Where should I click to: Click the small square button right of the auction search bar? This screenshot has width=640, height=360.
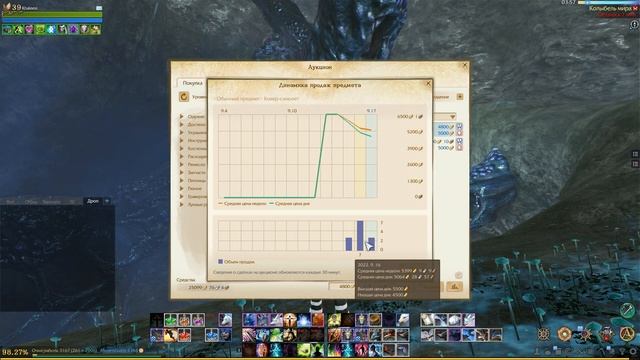coord(460,97)
